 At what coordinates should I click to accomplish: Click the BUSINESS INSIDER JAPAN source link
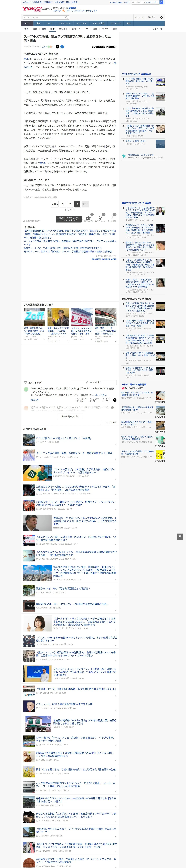pos(104,259)
